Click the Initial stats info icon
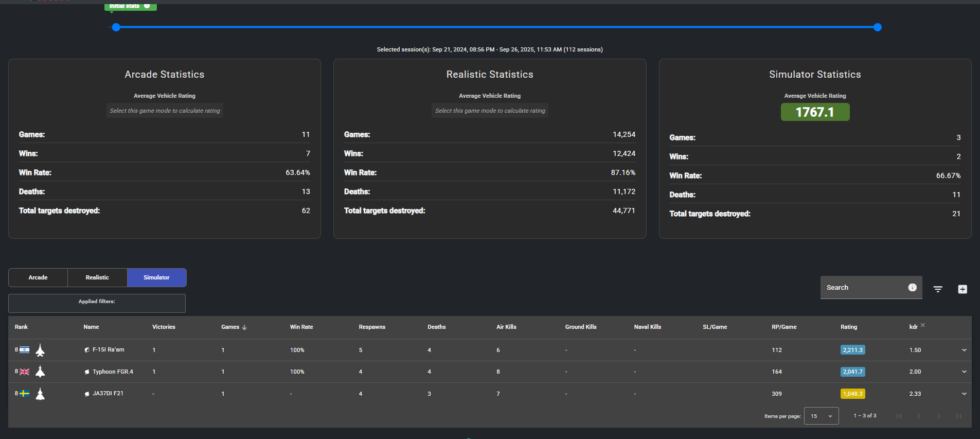The image size is (980, 439). (x=147, y=6)
